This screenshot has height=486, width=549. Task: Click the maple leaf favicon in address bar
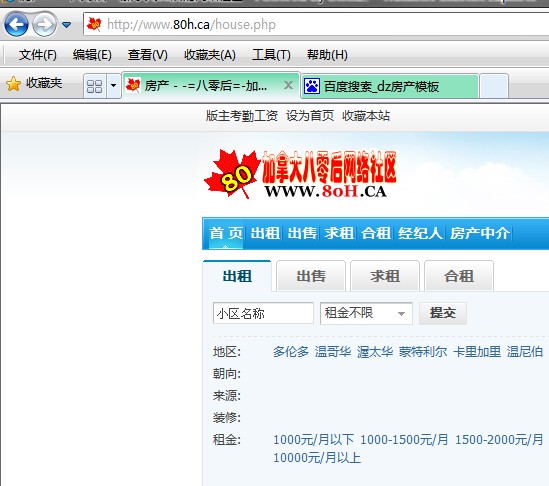coord(94,25)
